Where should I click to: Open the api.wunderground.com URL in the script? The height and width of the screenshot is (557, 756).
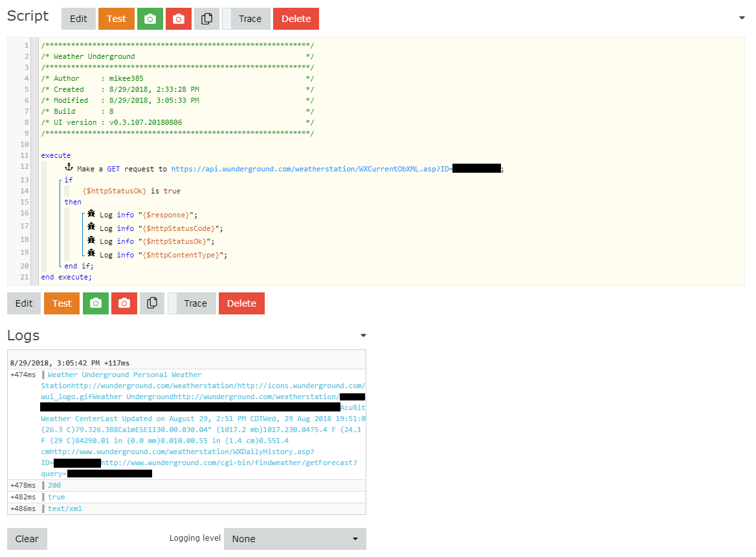(x=311, y=169)
